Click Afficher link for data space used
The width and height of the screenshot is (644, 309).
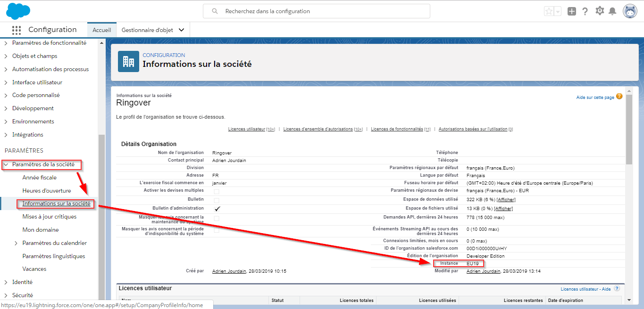[x=506, y=200]
